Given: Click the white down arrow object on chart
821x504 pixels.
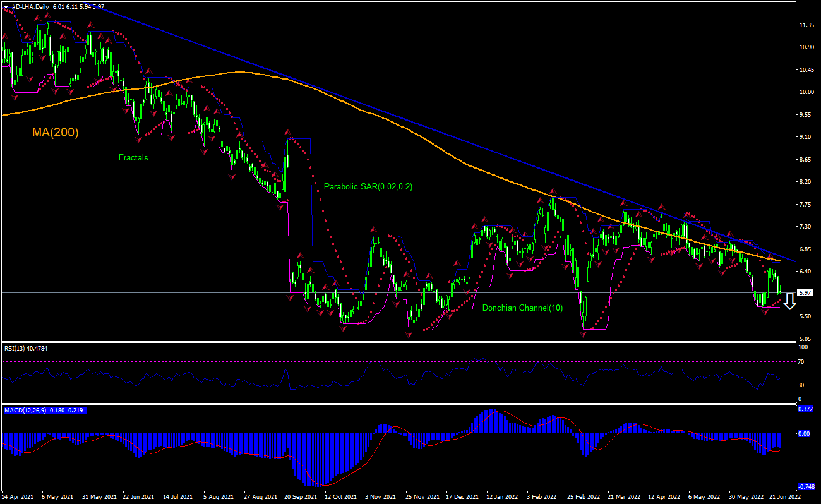Looking at the screenshot, I should 789,303.
